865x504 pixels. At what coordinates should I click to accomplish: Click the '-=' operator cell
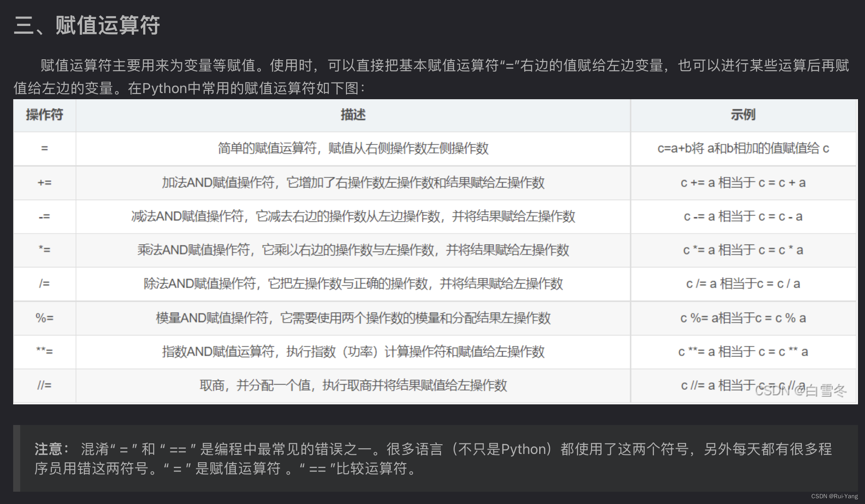tap(44, 216)
